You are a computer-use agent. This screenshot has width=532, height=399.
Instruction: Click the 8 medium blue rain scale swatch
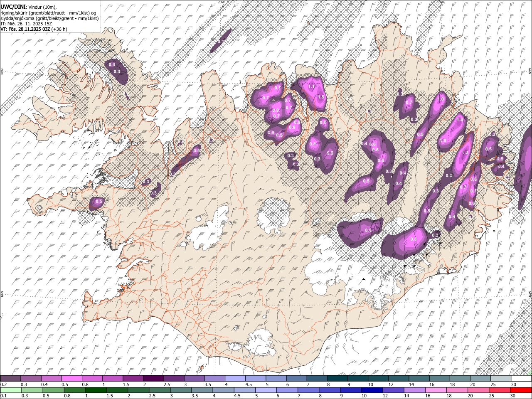[329, 390]
